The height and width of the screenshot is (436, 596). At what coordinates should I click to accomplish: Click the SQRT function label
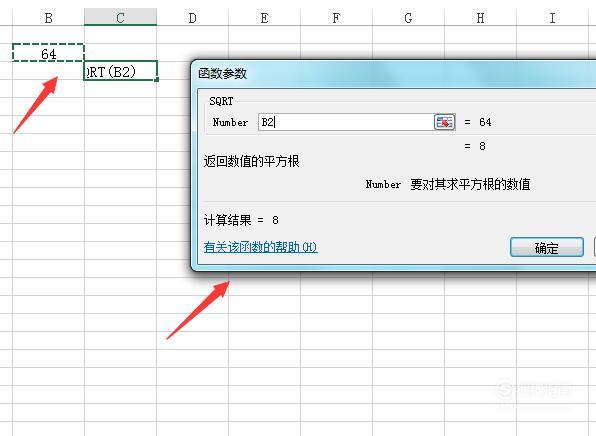coord(221,101)
